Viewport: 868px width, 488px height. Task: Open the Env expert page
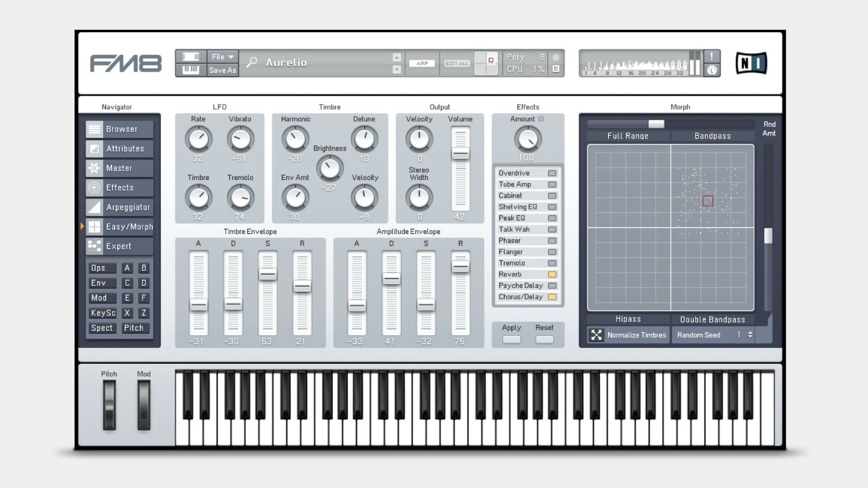coord(102,283)
